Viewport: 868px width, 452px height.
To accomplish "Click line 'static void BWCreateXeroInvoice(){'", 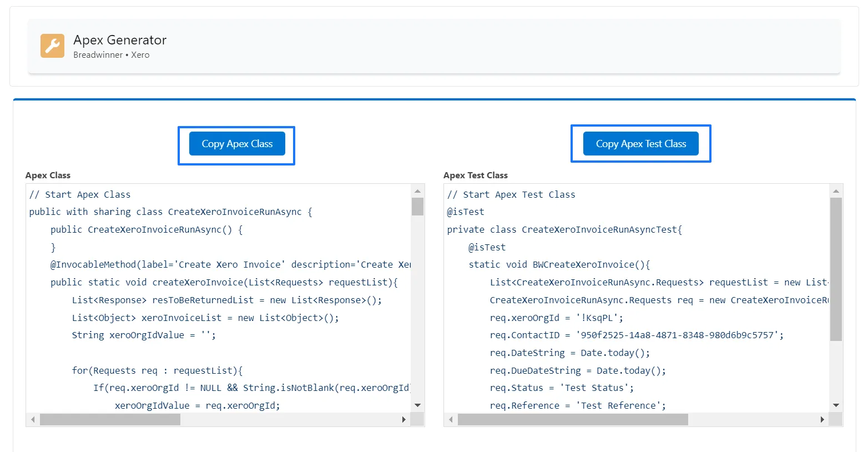I will [559, 265].
